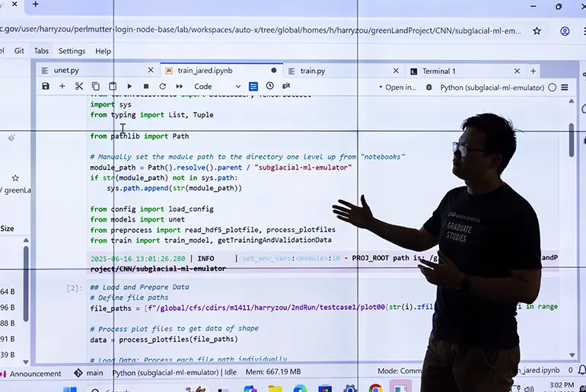Screen dimensions: 586x392
Task: Interrupt the kernel with the stop icon
Action: click(146, 87)
